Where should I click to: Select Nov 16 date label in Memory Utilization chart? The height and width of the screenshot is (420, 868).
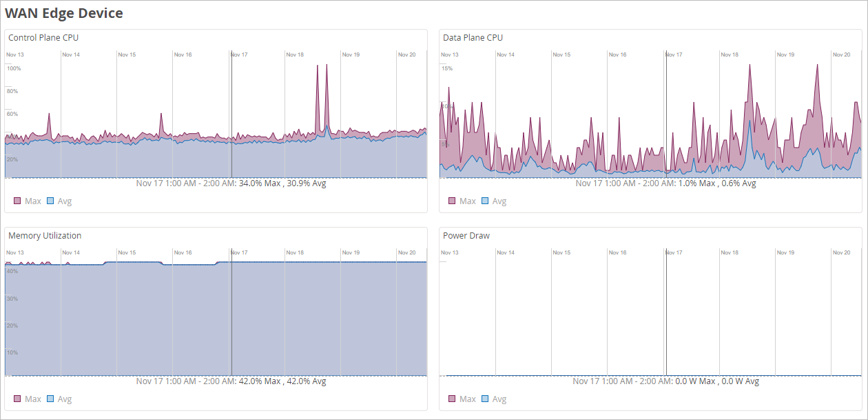(183, 252)
